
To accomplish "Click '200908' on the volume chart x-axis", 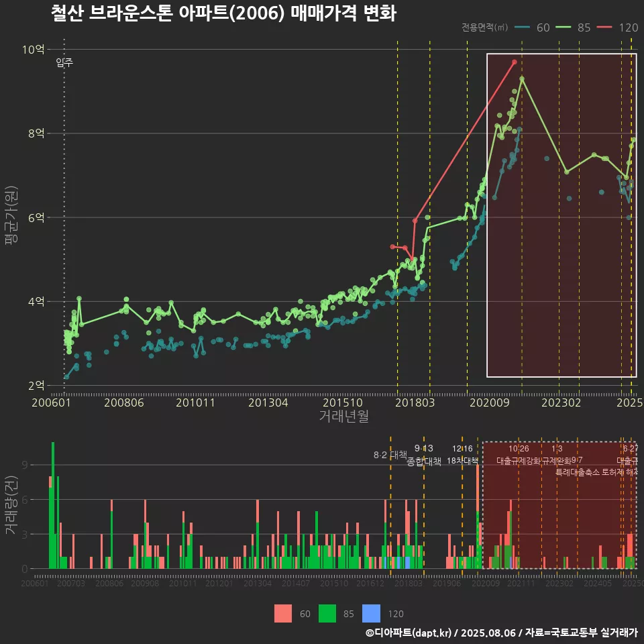I will [x=145, y=583].
